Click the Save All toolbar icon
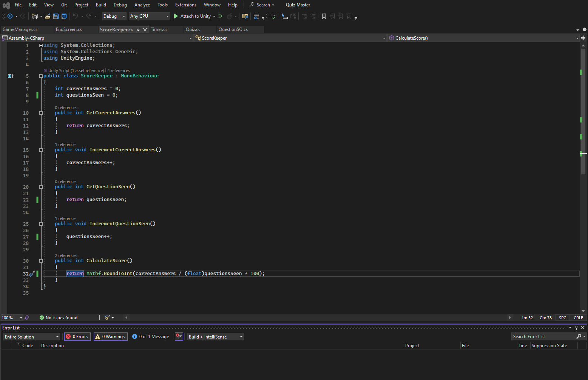 point(64,16)
